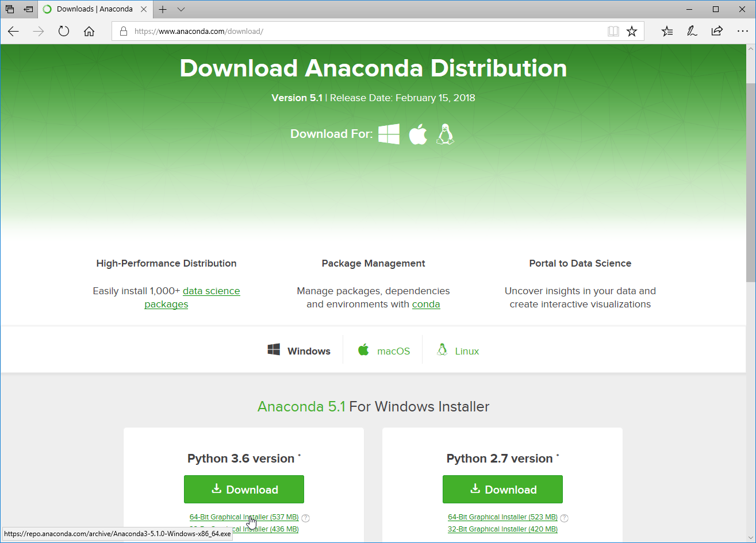Click the Windows logo in header
Image resolution: width=756 pixels, height=543 pixels.
[x=389, y=134]
